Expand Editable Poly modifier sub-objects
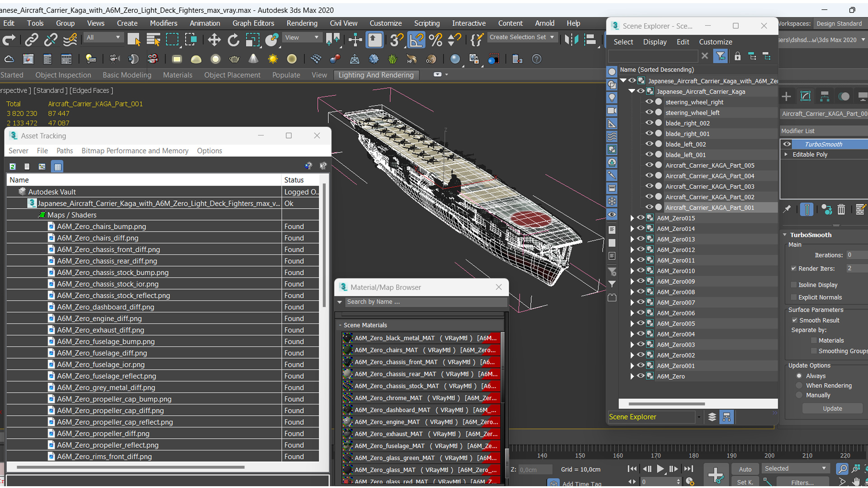868x488 pixels. point(786,155)
